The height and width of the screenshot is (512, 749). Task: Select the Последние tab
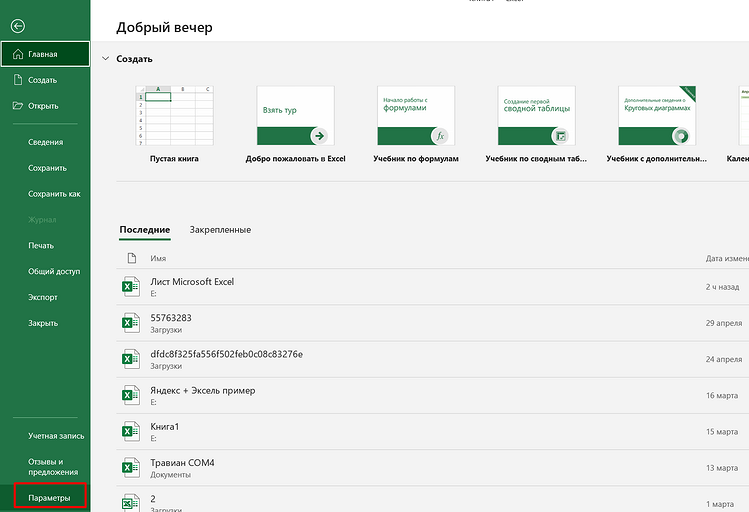[144, 230]
